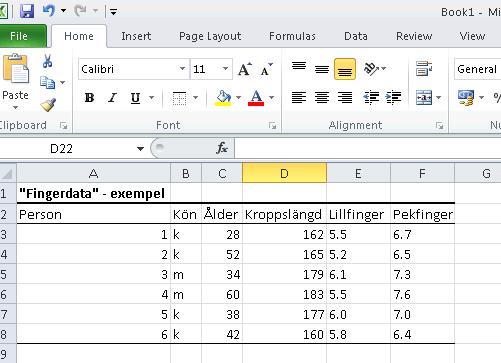The image size is (501, 363).
Task: Click Increase Font Size icon
Action: click(245, 69)
